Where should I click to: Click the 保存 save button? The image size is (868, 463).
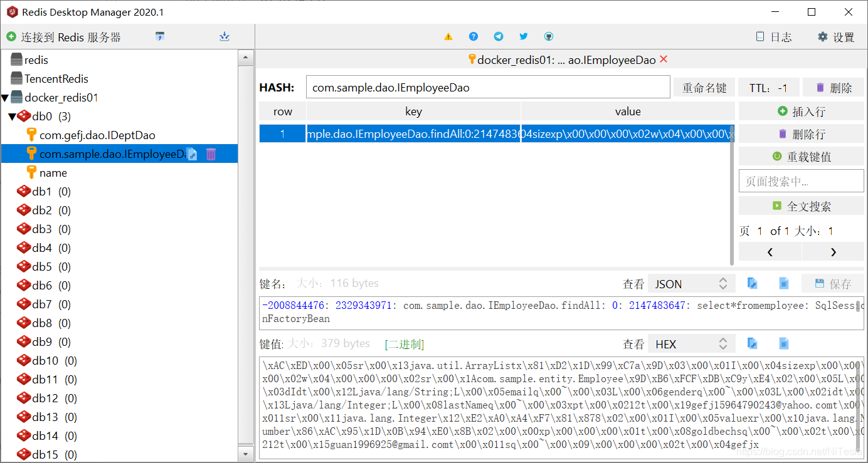(833, 284)
